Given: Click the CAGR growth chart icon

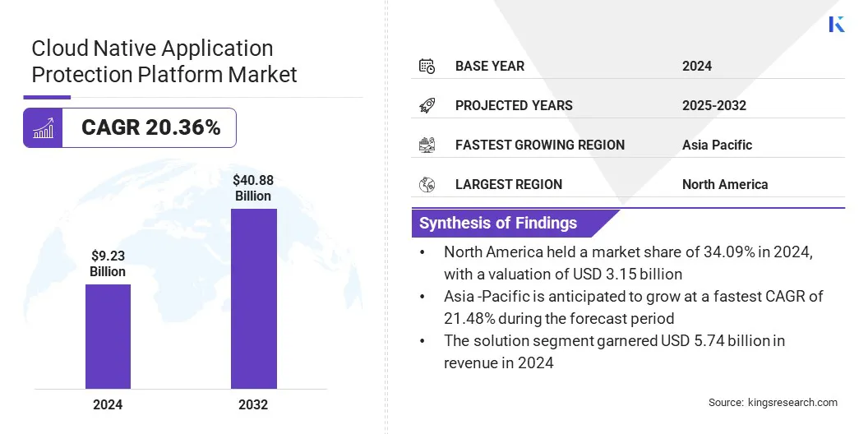Looking at the screenshot, I should pyautogui.click(x=43, y=128).
